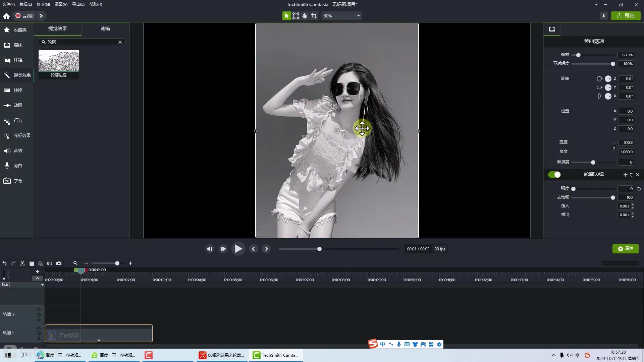Paste onto the timeline
The image size is (644, 362).
(41, 263)
